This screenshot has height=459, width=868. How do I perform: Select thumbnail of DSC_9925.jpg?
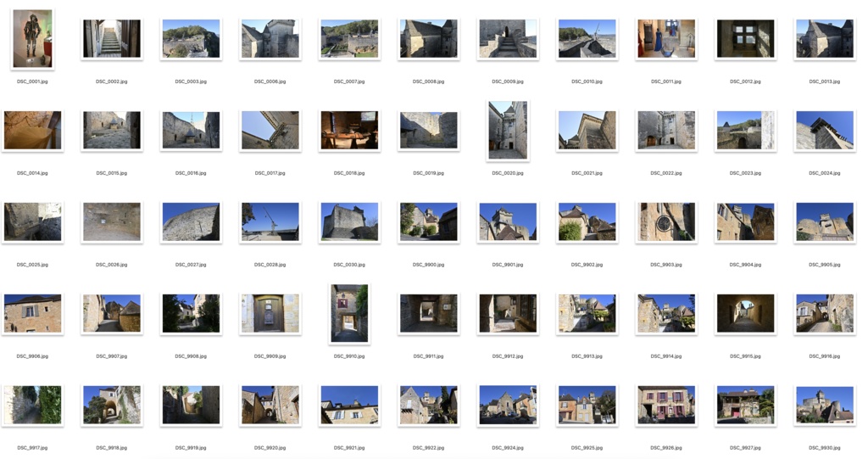587,405
